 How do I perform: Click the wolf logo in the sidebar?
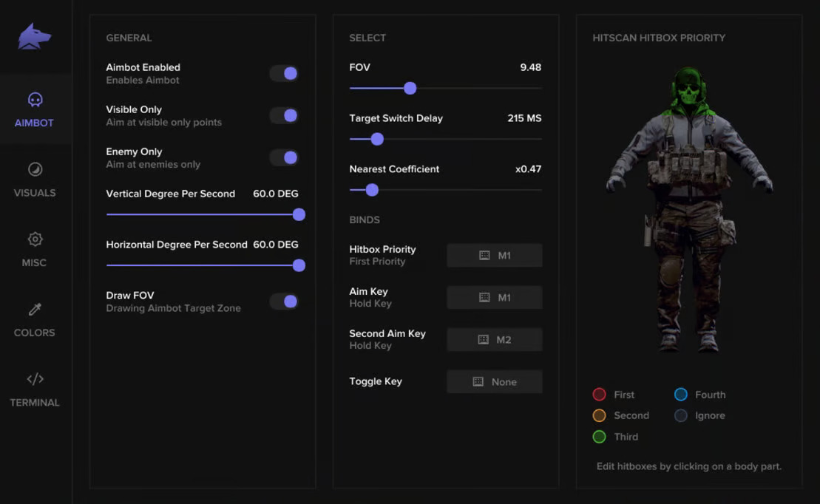click(35, 37)
